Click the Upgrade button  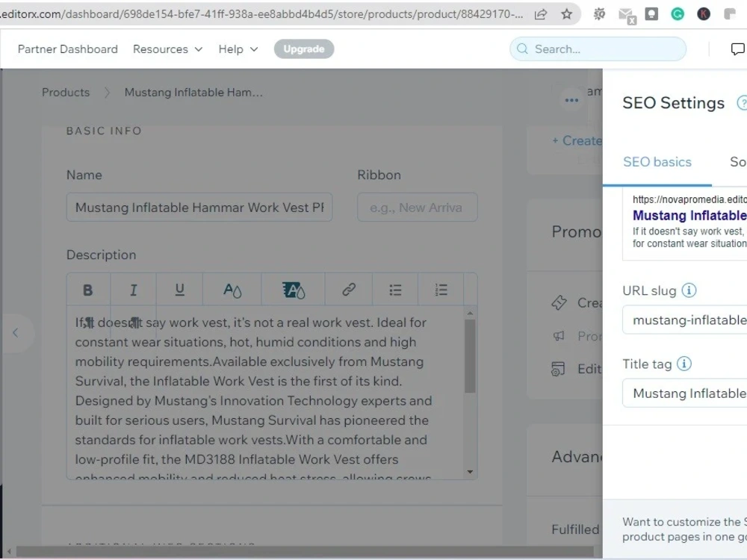pos(304,49)
